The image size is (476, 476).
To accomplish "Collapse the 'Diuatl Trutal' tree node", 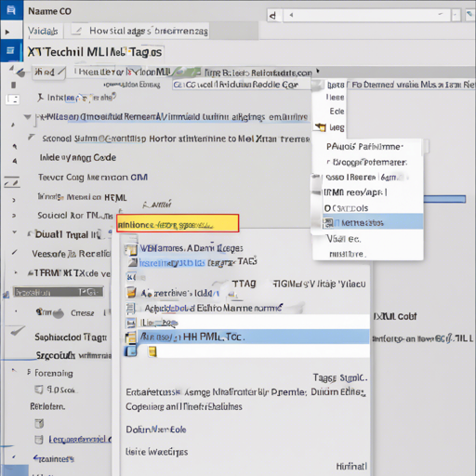I will point(14,231).
